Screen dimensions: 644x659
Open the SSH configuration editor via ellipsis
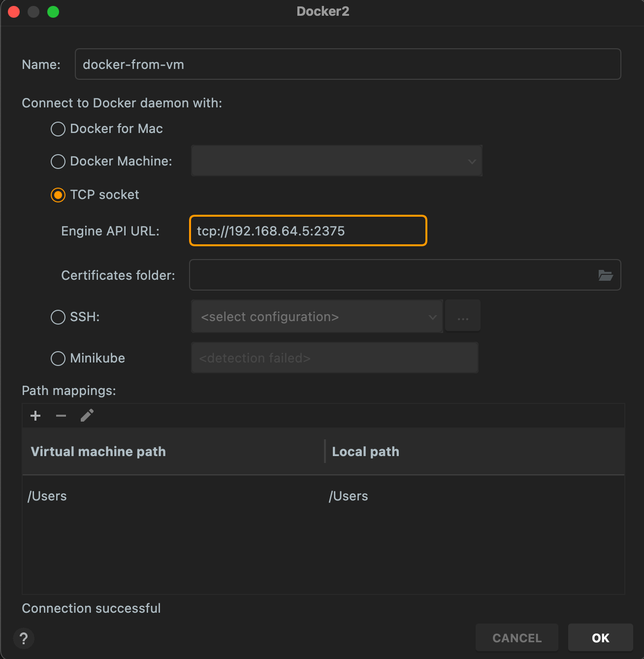462,316
